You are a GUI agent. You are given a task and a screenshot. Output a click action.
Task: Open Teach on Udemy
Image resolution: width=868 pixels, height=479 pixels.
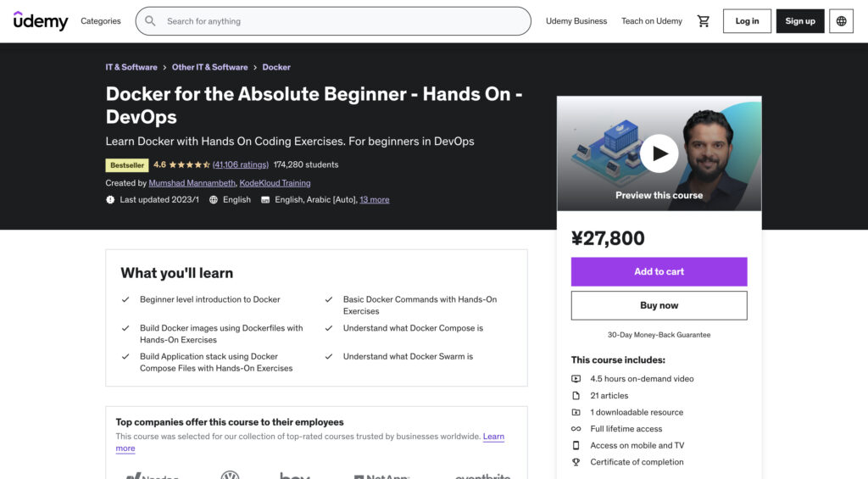[652, 21]
